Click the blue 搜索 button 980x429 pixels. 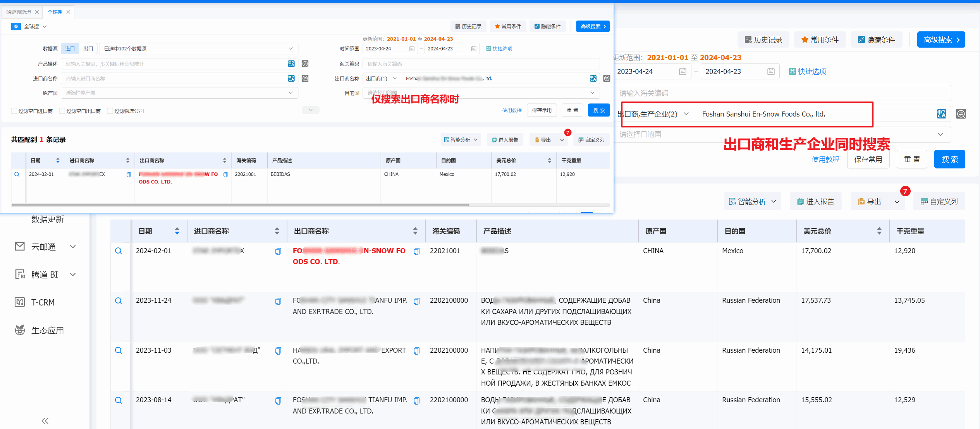pos(598,110)
